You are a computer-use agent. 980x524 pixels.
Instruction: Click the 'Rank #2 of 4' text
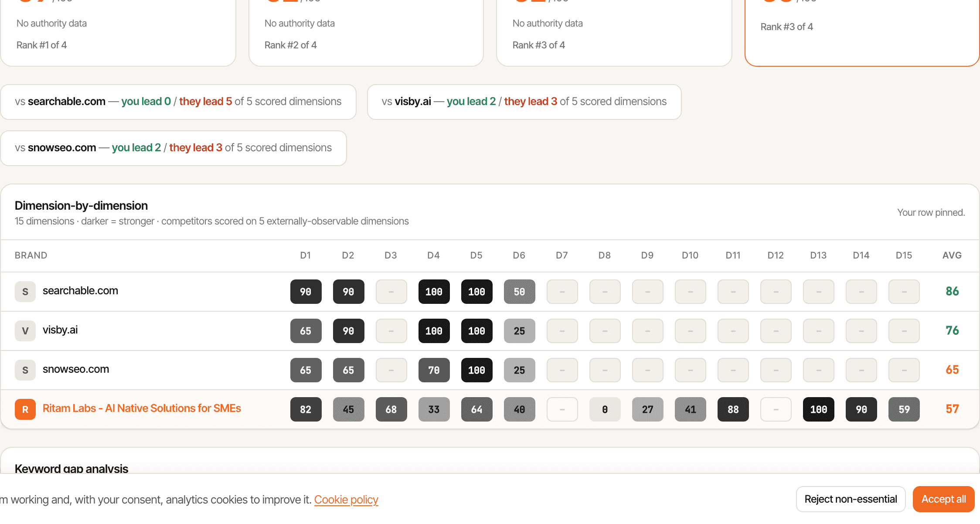point(291,45)
